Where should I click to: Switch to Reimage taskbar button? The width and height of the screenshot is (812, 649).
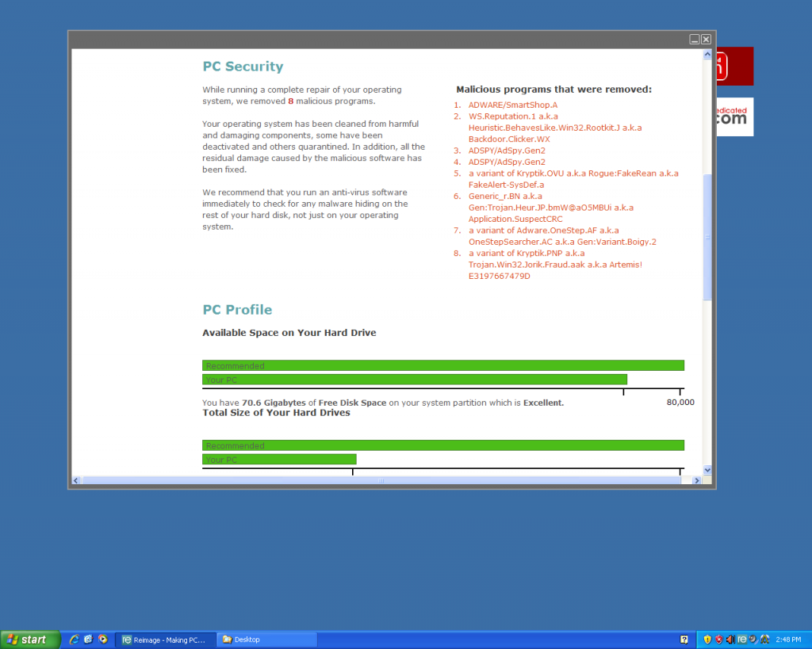[x=165, y=639]
